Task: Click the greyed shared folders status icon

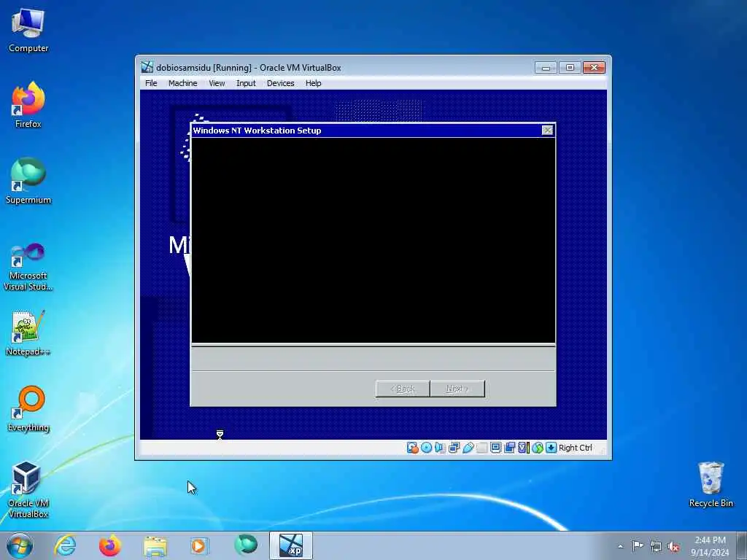Action: pos(482,448)
